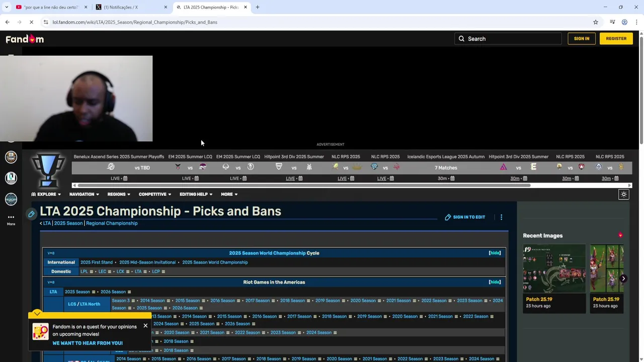644x362 pixels.
Task: Open the Regional Championship breadcrumb link
Action: click(112, 223)
